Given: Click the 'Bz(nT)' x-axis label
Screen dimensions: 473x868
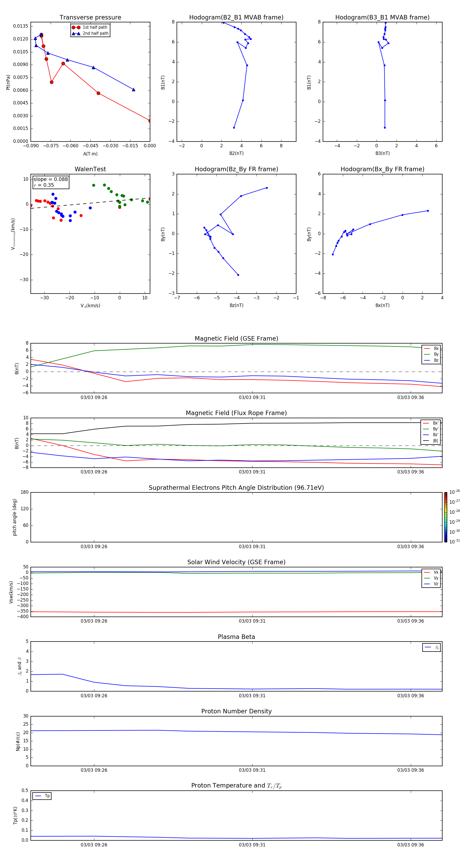Looking at the screenshot, I should tap(236, 305).
